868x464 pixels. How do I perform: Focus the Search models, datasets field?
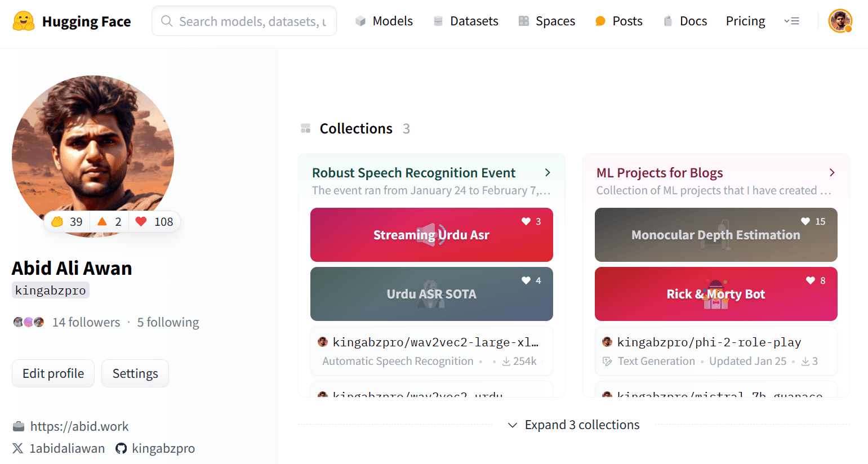(x=244, y=21)
